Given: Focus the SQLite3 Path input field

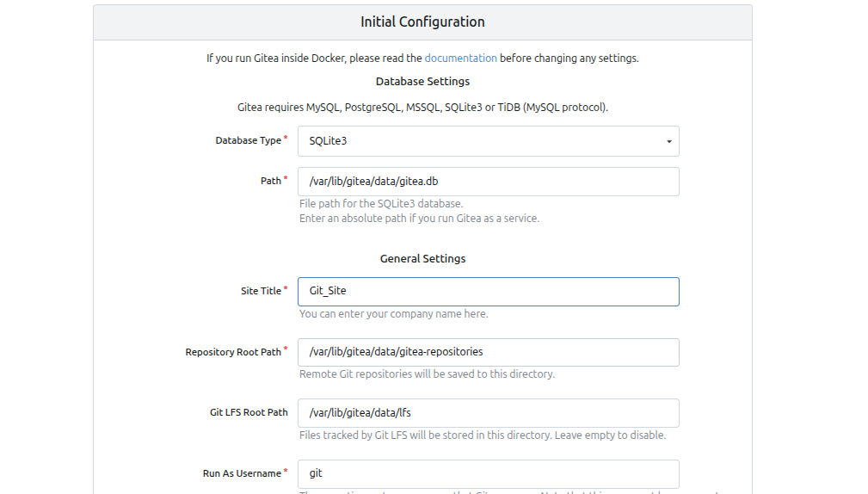Looking at the screenshot, I should (x=489, y=182).
